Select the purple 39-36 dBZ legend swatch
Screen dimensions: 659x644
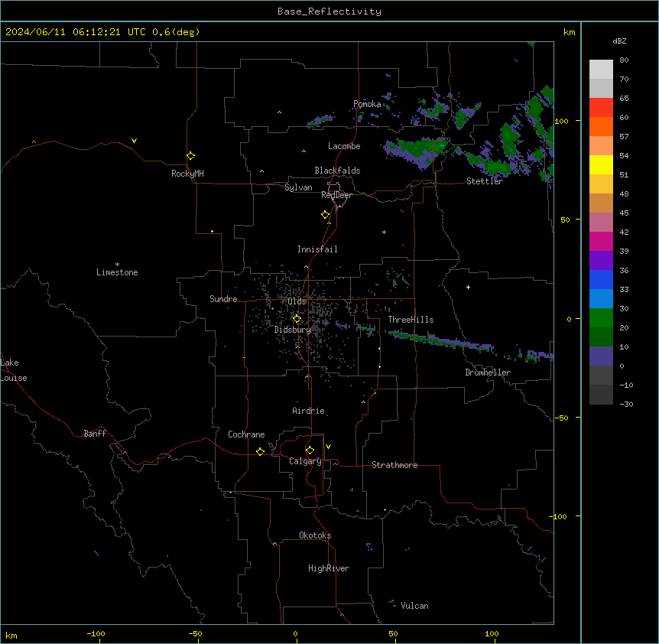(601, 261)
